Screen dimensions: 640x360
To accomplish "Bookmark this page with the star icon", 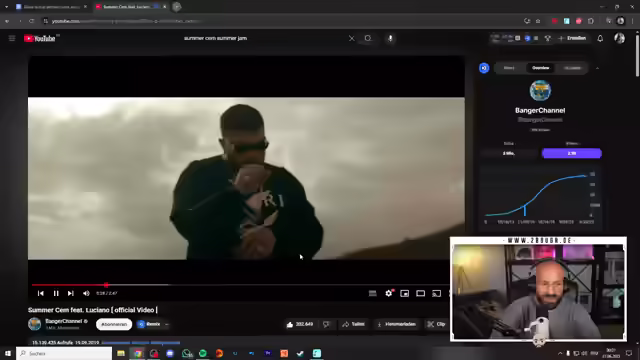I will coord(538,21).
